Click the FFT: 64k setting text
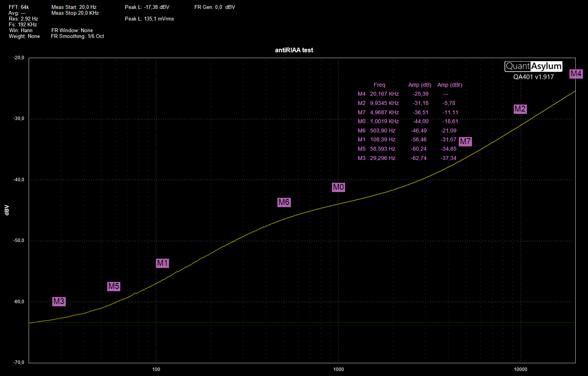 [19, 7]
